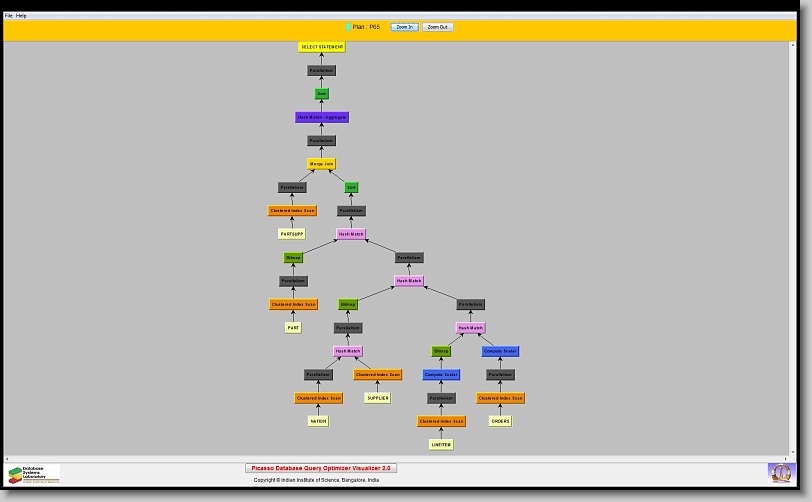Select the Merge Join node
The height and width of the screenshot is (502, 812).
[x=321, y=164]
